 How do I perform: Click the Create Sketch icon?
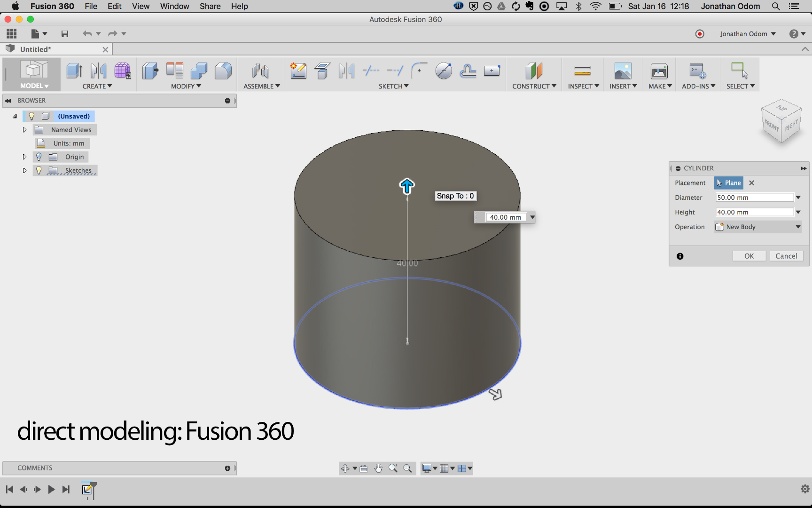click(298, 71)
